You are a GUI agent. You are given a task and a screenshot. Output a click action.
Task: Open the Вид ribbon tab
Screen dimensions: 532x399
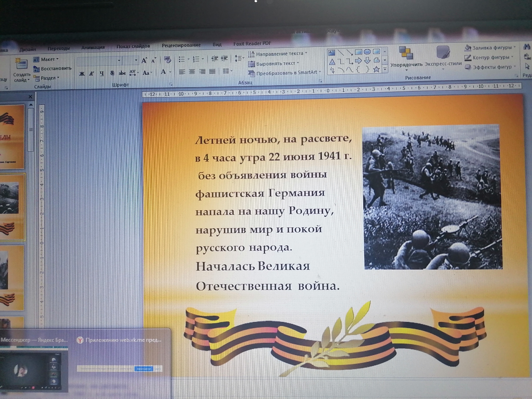[217, 44]
